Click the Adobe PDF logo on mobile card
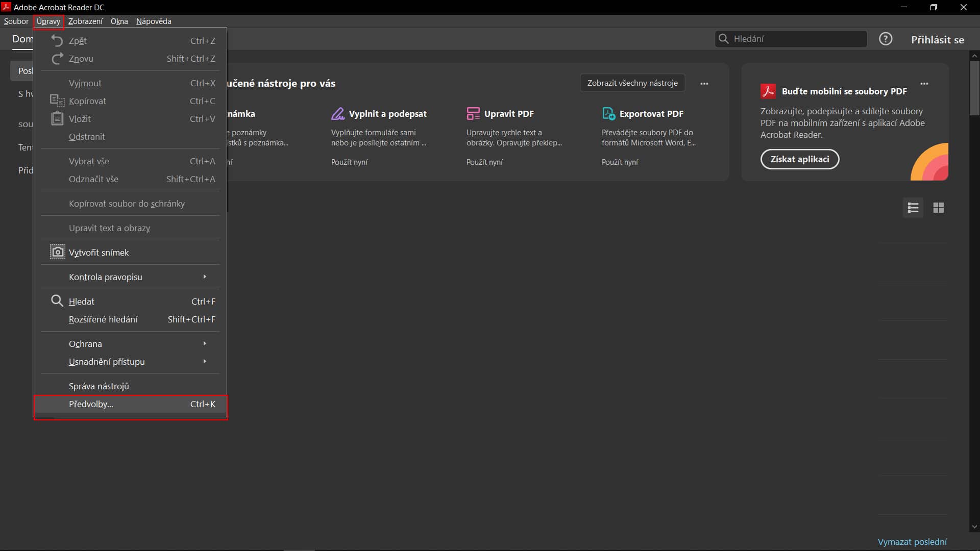 768,91
